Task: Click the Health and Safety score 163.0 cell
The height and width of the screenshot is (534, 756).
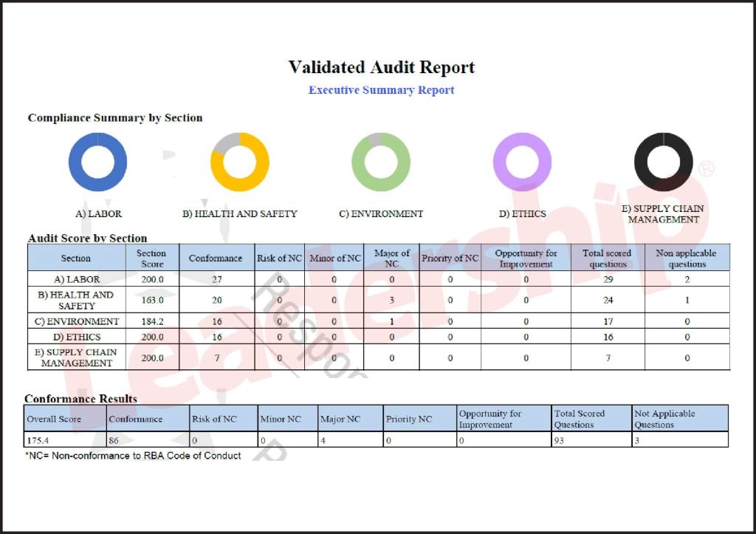Action: (152, 300)
